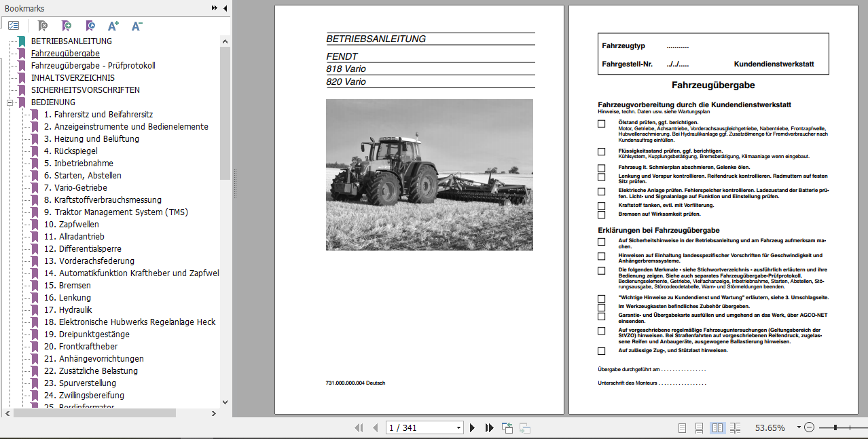The image size is (868, 439).
Task: Check the 'Bremsen auf Wirksamkeit prüfen' checkbox
Action: pyautogui.click(x=601, y=215)
